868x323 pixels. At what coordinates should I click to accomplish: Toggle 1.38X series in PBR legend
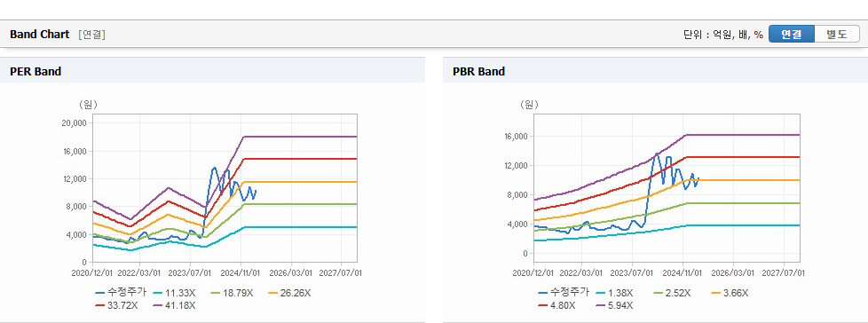pyautogui.click(x=614, y=293)
